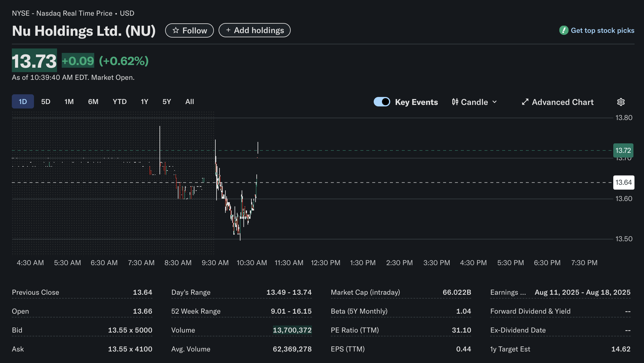This screenshot has height=363, width=644.
Task: Click the 13.64 previous close marker
Action: click(x=624, y=182)
